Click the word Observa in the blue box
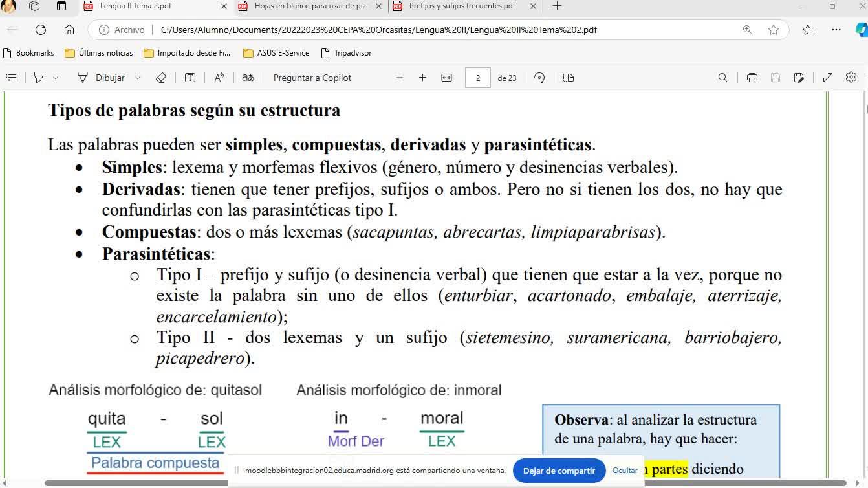The width and height of the screenshot is (868, 488). [581, 419]
